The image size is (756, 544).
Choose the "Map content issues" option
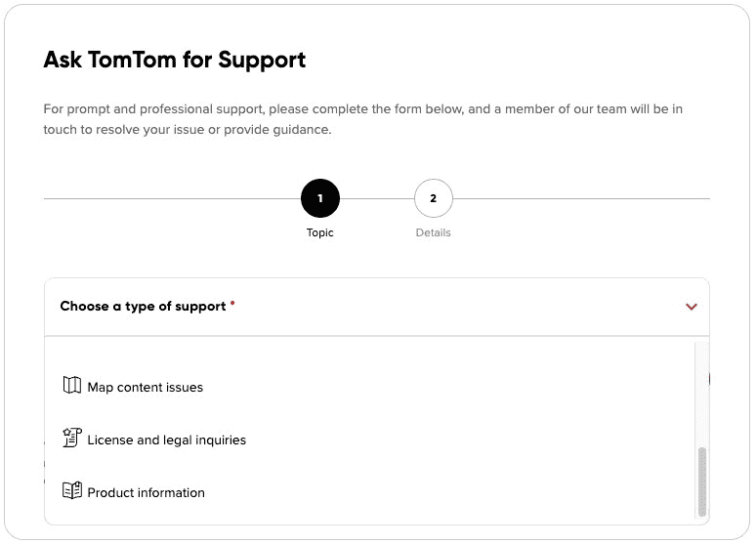click(145, 388)
